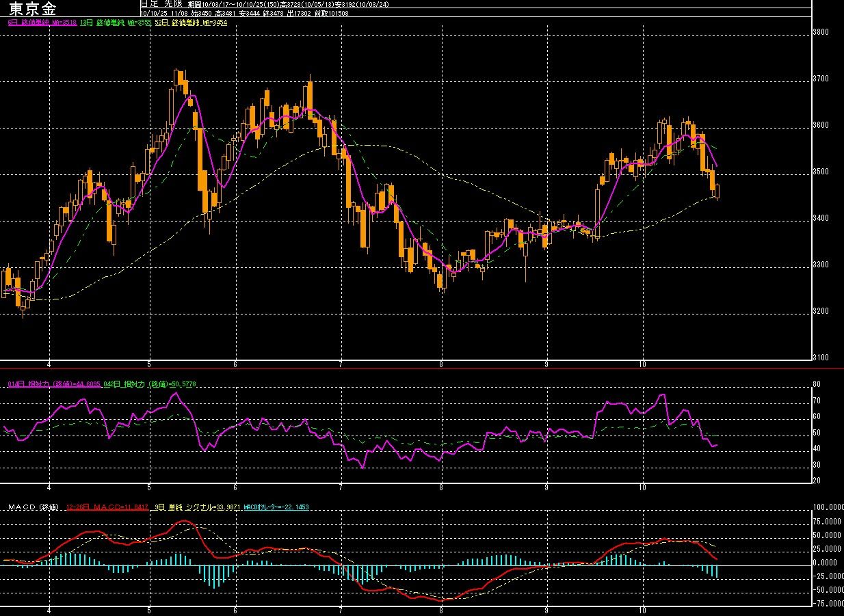The image size is (844, 616).
Task: Click month 4 label under RSI panel
Action: pyautogui.click(x=49, y=488)
